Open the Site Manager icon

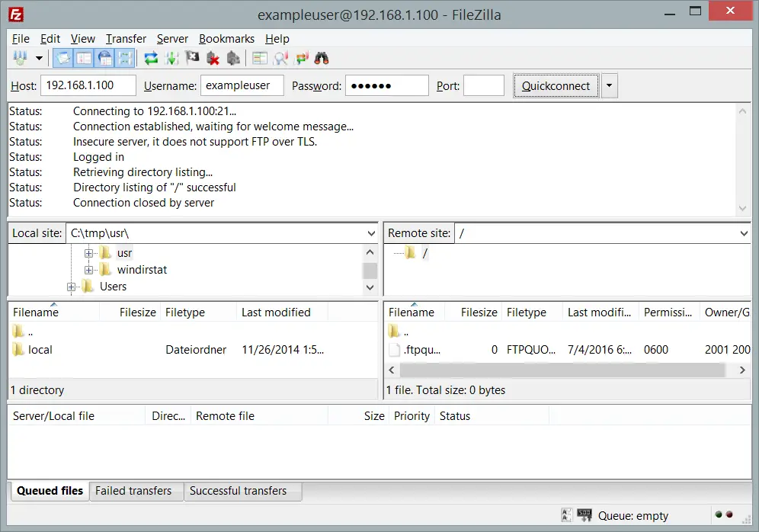pyautogui.click(x=20, y=58)
